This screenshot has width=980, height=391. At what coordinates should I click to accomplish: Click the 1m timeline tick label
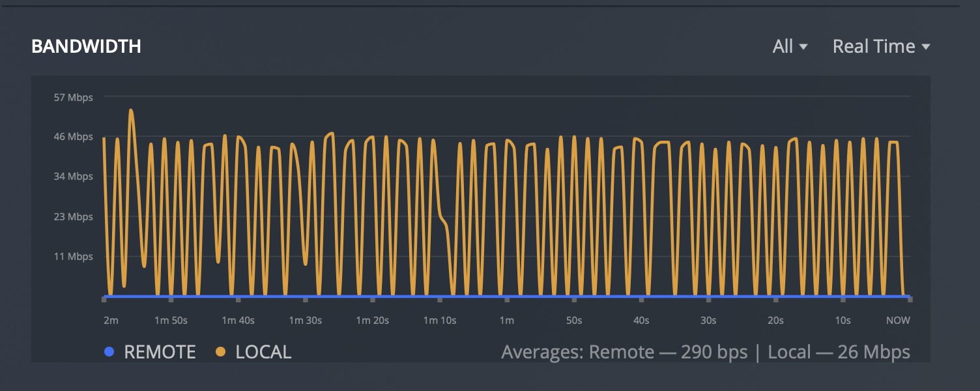(507, 321)
